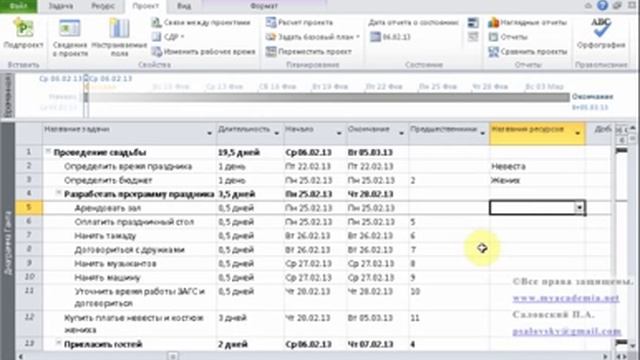Open Задать базовый план dropdown
This screenshot has height=360, width=640.
[313, 37]
